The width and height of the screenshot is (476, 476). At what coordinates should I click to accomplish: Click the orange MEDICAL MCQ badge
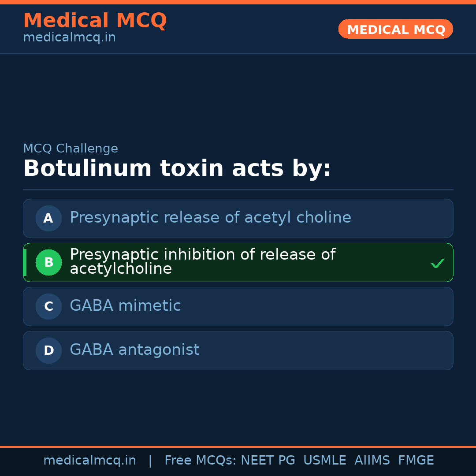(395, 30)
